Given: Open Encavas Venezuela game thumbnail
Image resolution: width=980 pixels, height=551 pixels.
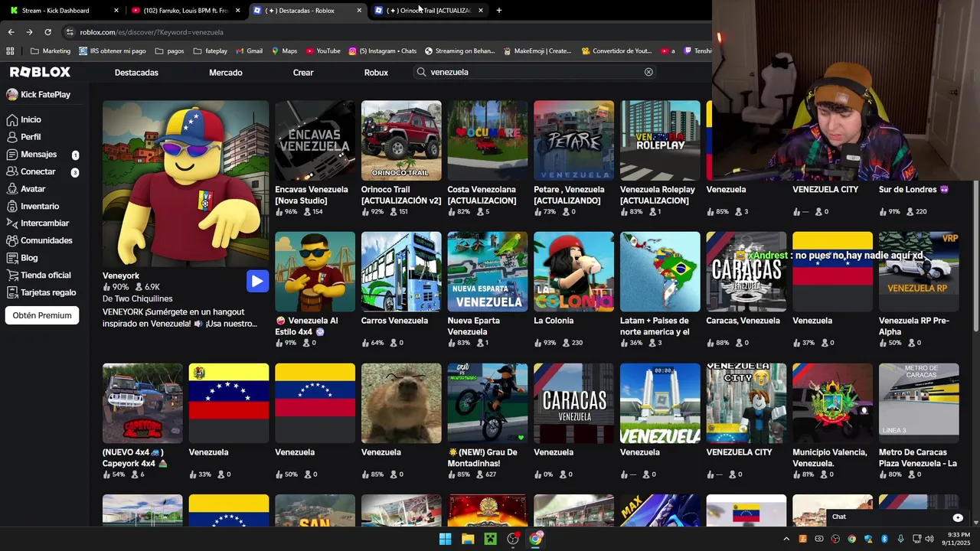Looking at the screenshot, I should (315, 140).
